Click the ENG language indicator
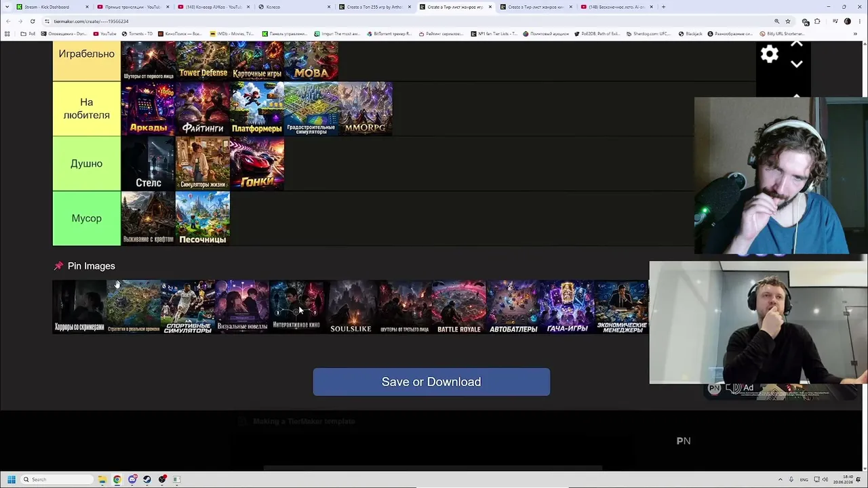The height and width of the screenshot is (488, 868). [804, 479]
